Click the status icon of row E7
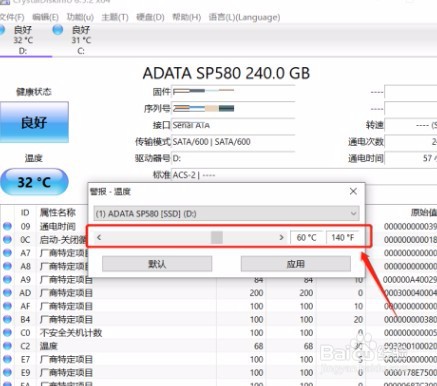The height and width of the screenshot is (386, 437). click(x=7, y=359)
